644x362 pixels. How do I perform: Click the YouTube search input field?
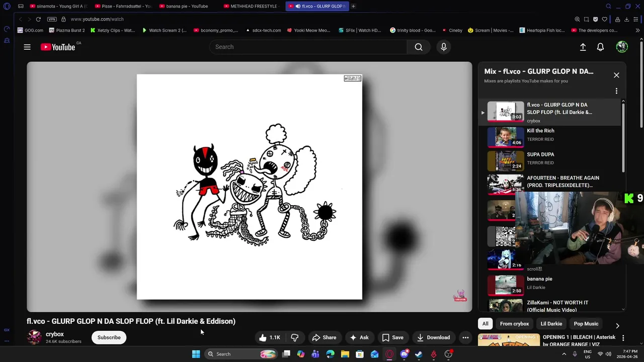tap(308, 47)
